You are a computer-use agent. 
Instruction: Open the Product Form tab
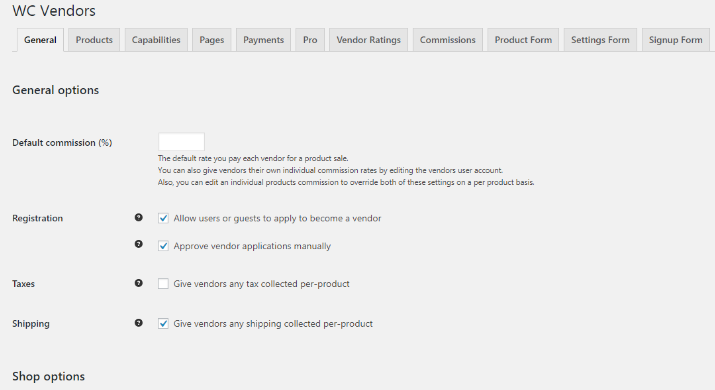point(523,40)
